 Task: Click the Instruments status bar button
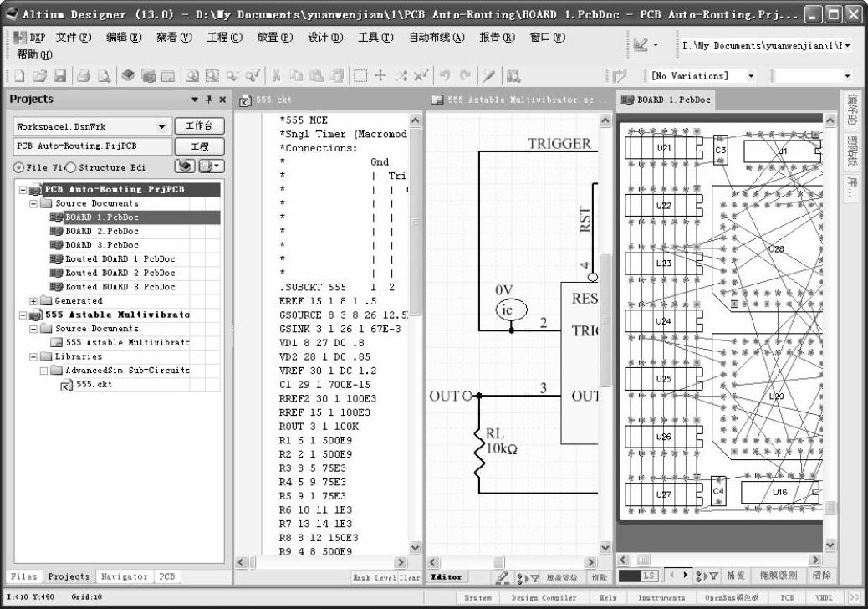[661, 597]
